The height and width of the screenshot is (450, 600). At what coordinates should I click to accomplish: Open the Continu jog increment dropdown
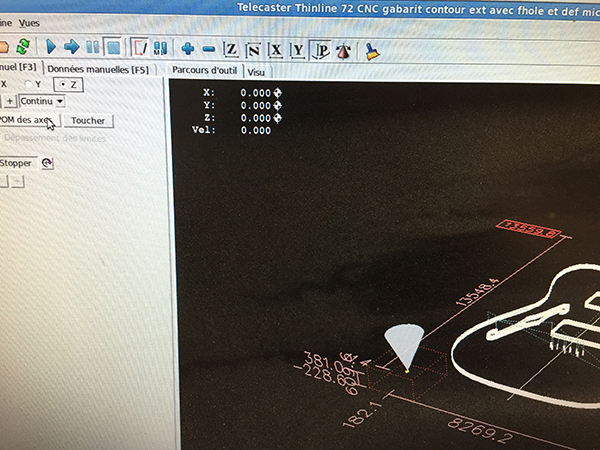pos(42,101)
